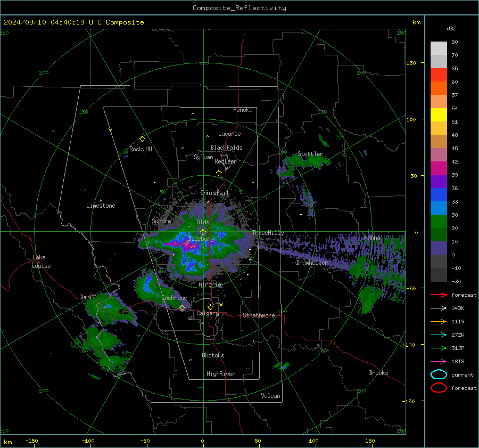Click the Blackfalds city label

click(226, 148)
